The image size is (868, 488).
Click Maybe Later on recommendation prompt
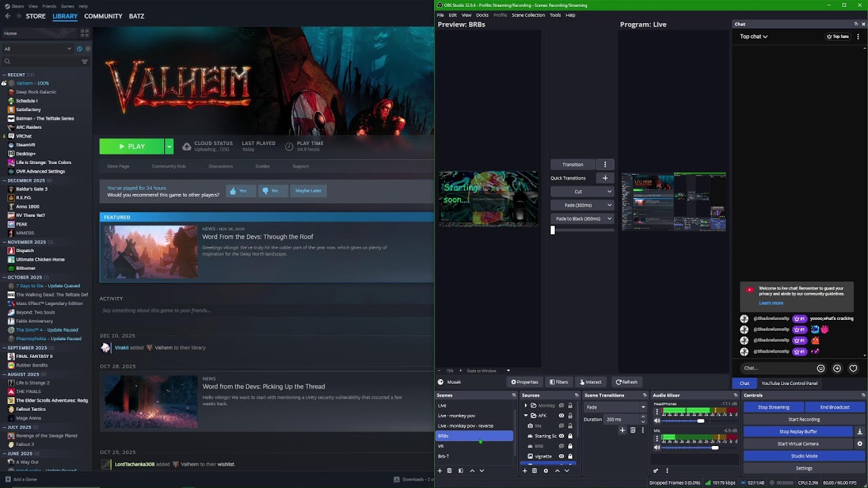[309, 191]
